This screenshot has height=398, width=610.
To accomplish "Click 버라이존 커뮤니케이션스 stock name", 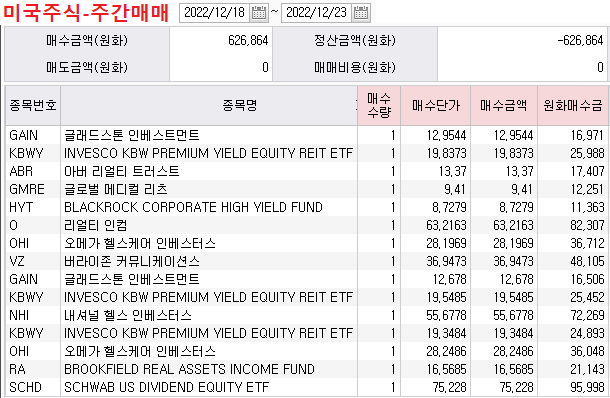I will (x=132, y=261).
